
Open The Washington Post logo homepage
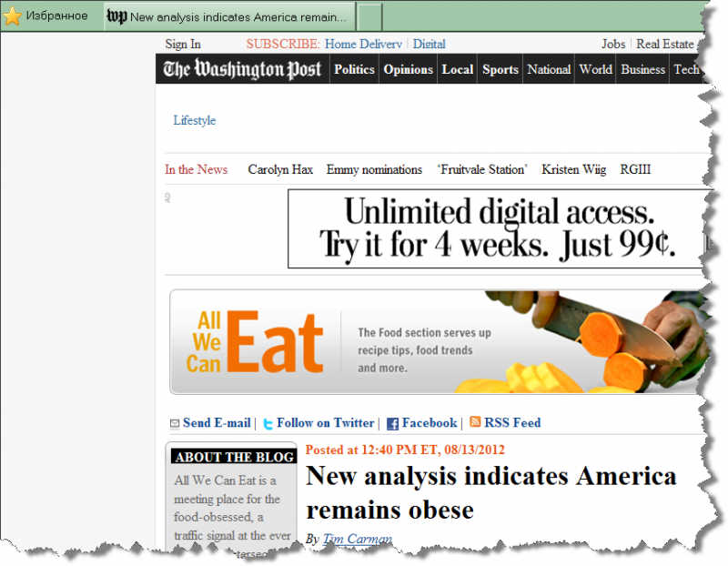click(x=242, y=69)
